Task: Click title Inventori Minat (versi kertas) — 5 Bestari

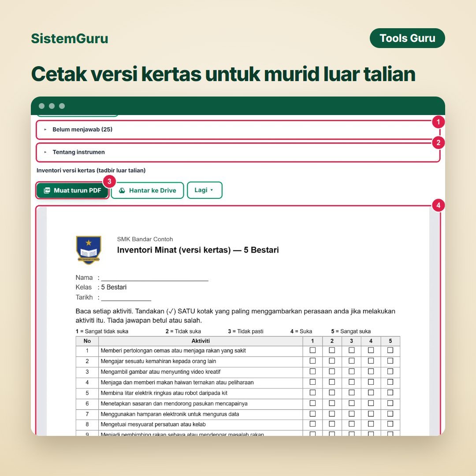Action: click(x=198, y=250)
